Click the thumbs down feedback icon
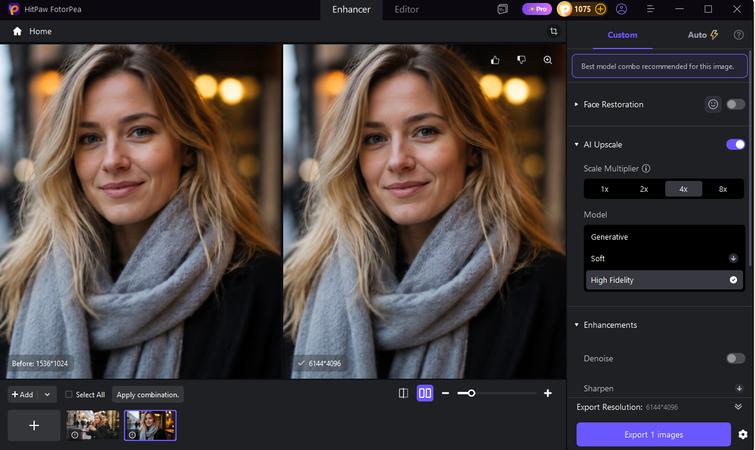 click(x=521, y=60)
